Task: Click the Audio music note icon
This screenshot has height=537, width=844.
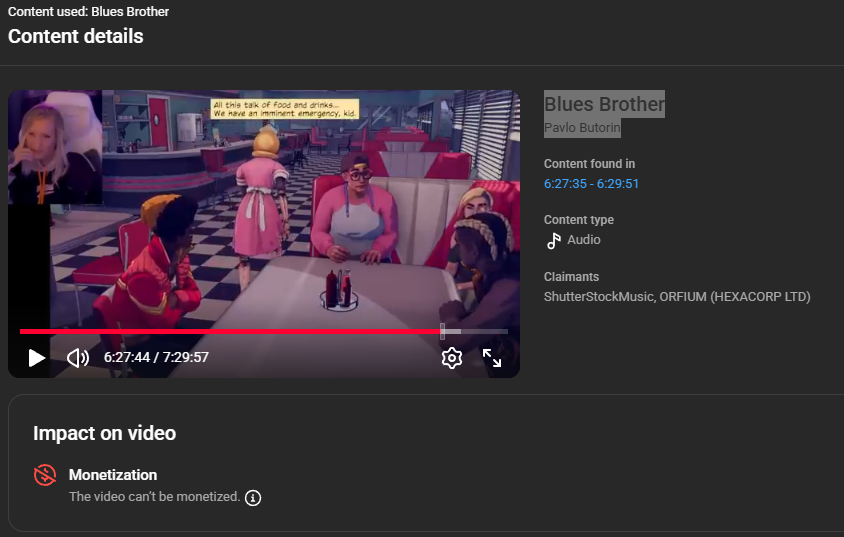Action: tap(553, 241)
